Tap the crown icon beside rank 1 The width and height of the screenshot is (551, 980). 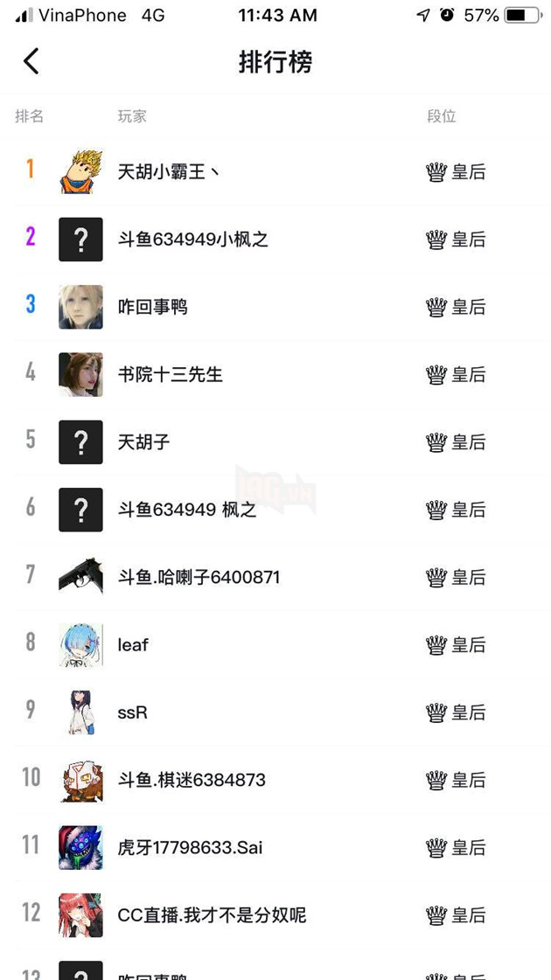pos(436,172)
